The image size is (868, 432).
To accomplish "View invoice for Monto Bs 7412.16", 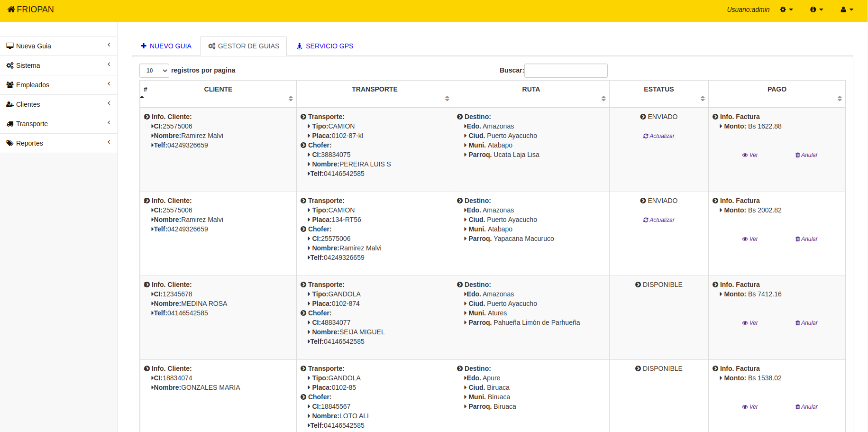I will [x=750, y=323].
